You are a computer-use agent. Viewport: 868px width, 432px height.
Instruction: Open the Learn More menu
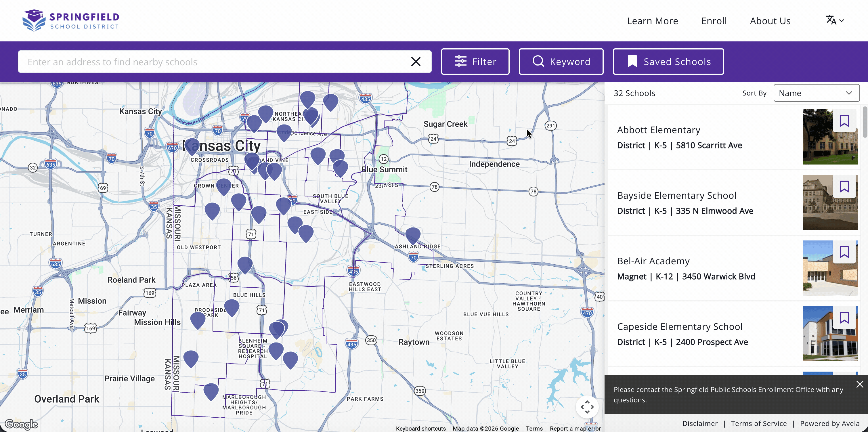click(652, 21)
